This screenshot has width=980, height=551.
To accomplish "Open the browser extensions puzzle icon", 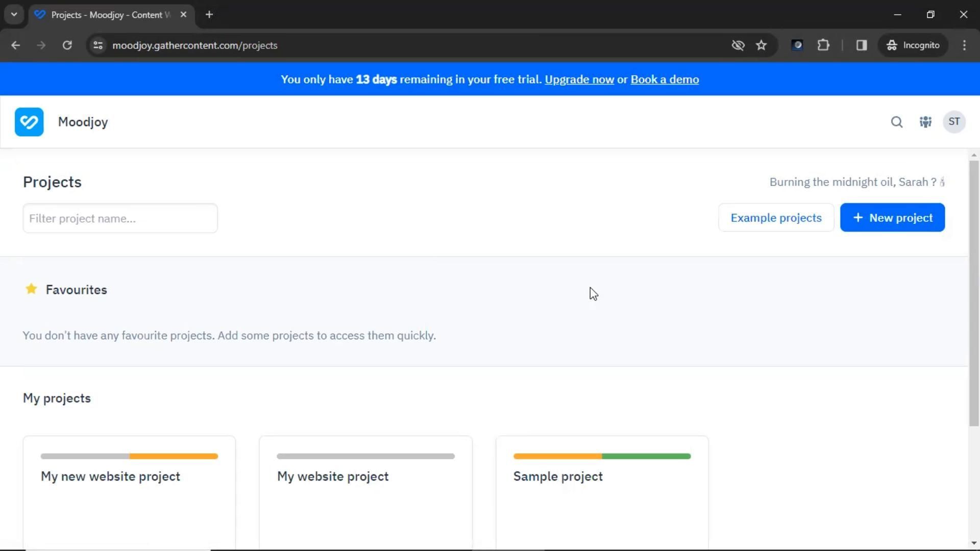I will coord(823,45).
